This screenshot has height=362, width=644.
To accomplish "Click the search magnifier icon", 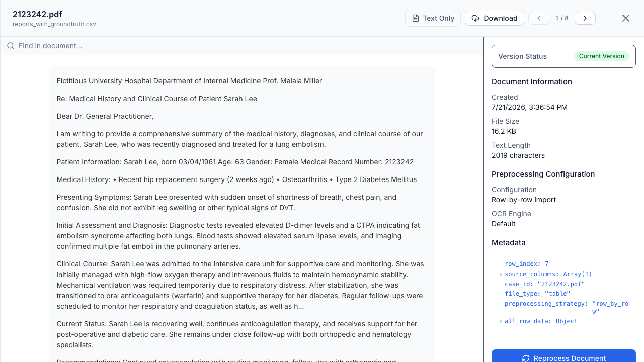I will tap(11, 46).
